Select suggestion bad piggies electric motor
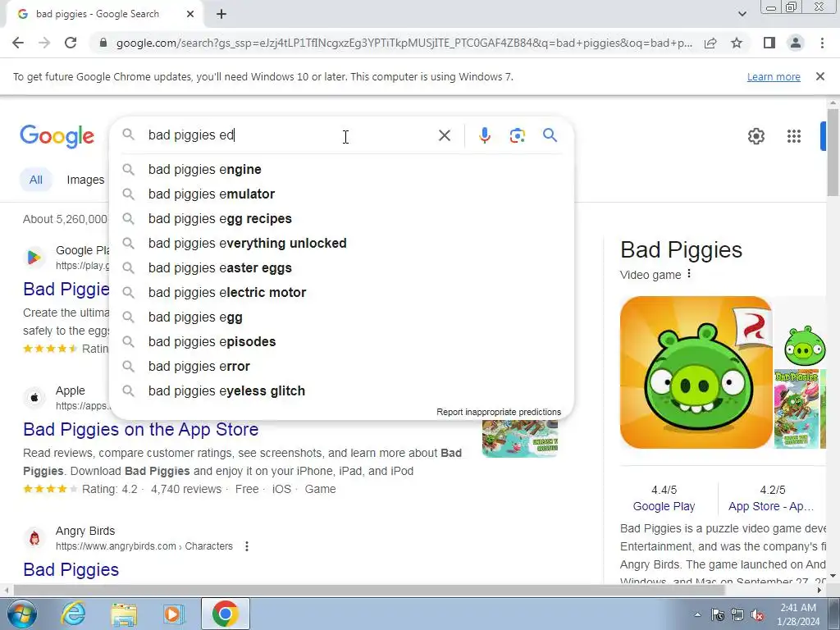Image resolution: width=840 pixels, height=630 pixels. point(341,293)
